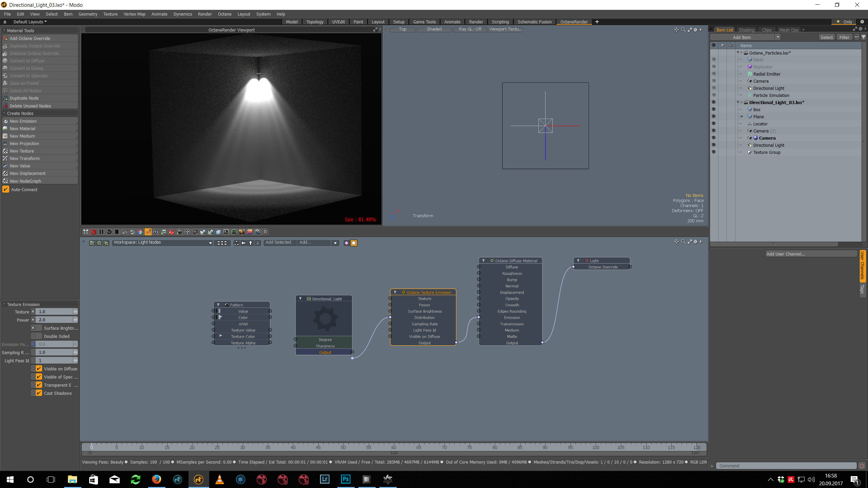Switch to the Shading tab
Image resolution: width=868 pixels, height=488 pixels.
coord(746,30)
